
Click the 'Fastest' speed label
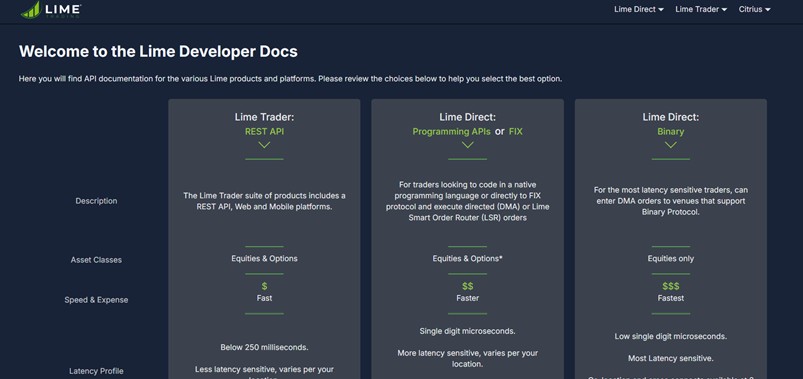670,298
